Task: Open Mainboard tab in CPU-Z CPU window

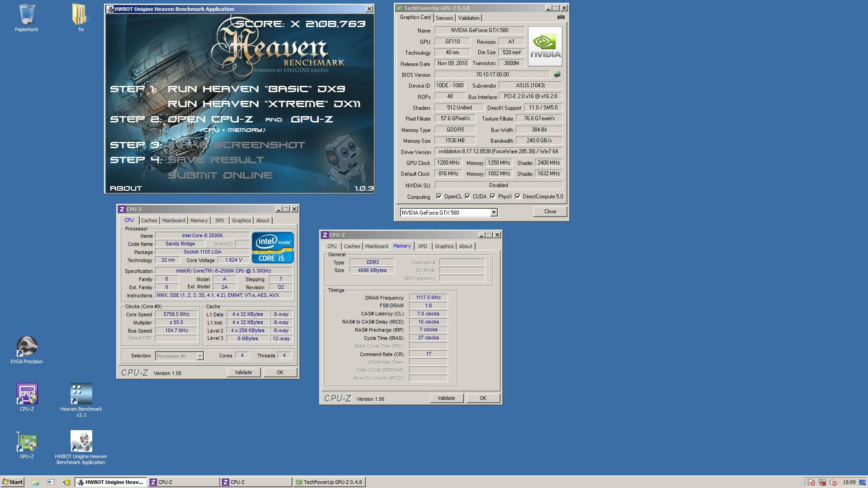Action: click(x=174, y=221)
